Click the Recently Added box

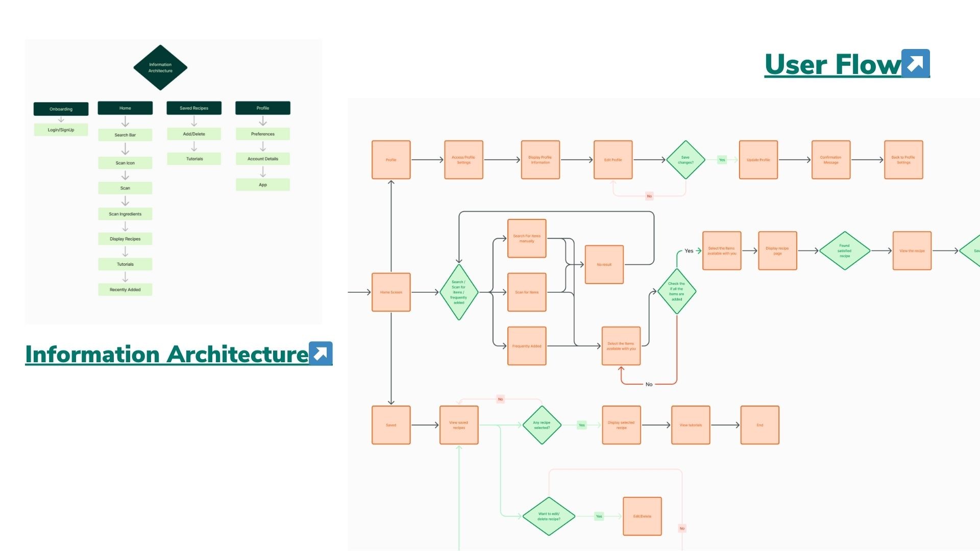[125, 290]
